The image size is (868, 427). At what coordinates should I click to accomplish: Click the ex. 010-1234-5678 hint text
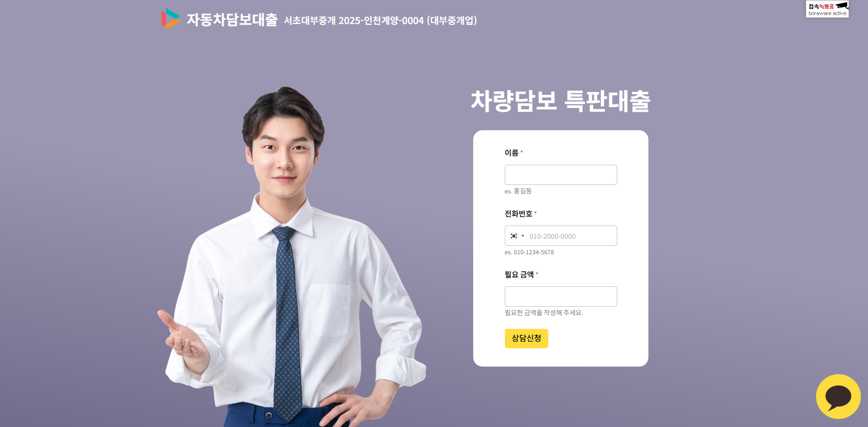(529, 252)
